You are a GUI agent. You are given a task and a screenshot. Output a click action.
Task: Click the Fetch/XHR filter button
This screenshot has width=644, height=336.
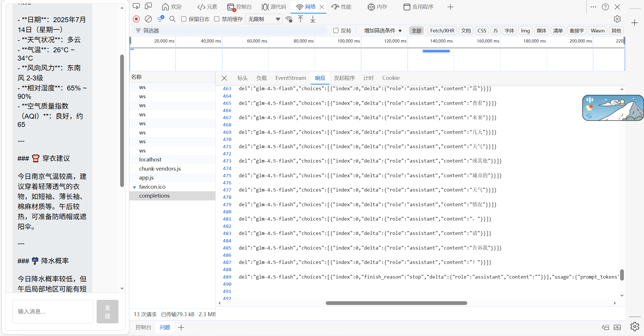coord(442,30)
